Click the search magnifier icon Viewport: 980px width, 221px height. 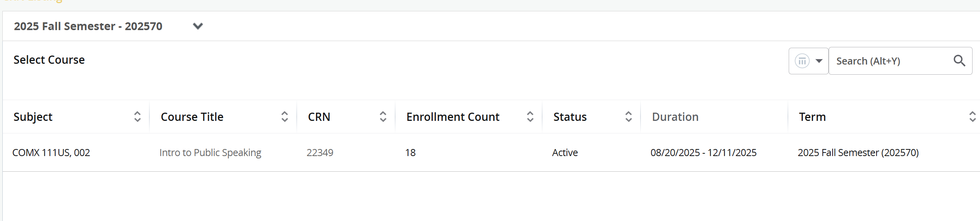959,61
